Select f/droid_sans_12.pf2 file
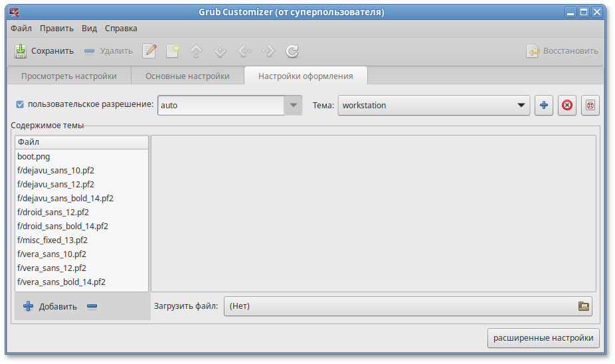Screen dimensions: 615x364 [82, 212]
